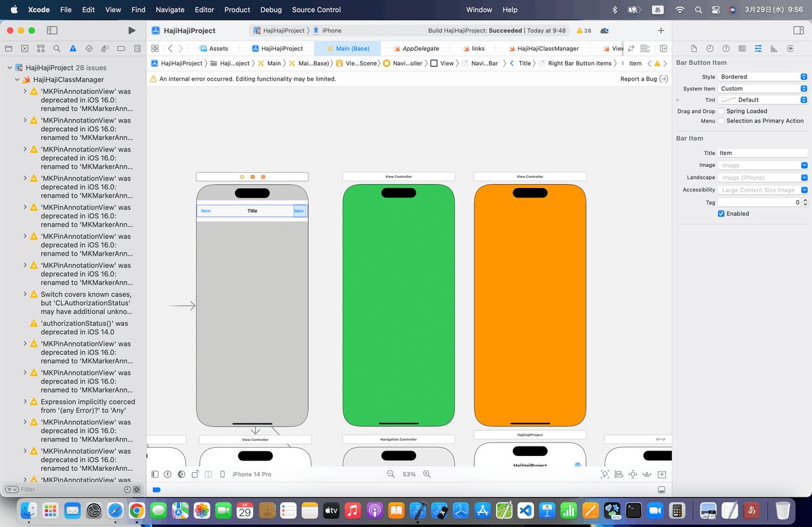Image resolution: width=812 pixels, height=527 pixels.
Task: Adjust the Tag stepper arrows
Action: (805, 202)
